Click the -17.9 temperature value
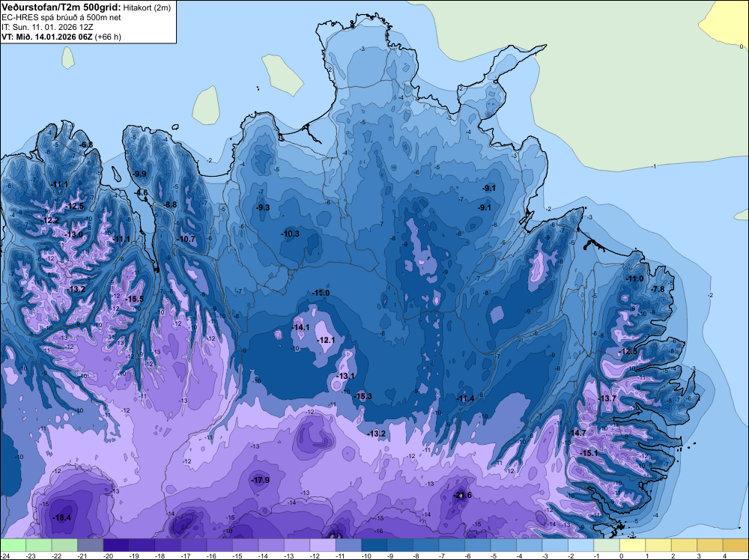Viewport: 749px width, 560px height. pyautogui.click(x=261, y=480)
